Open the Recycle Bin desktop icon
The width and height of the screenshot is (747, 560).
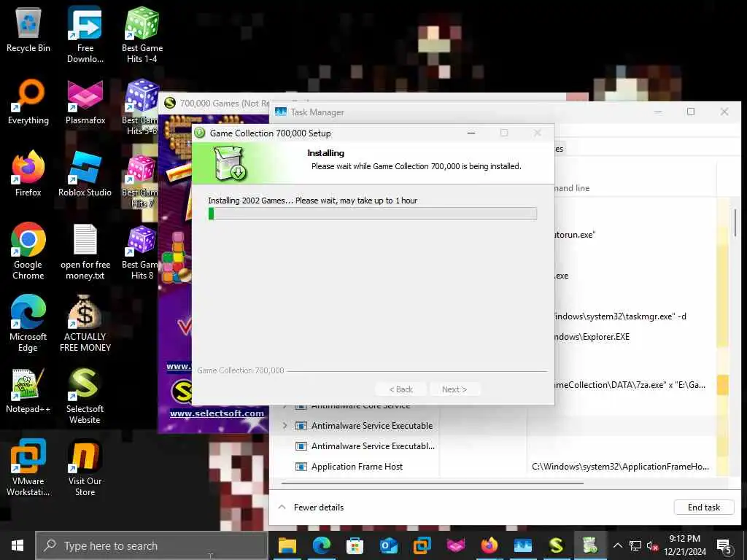[x=28, y=29]
